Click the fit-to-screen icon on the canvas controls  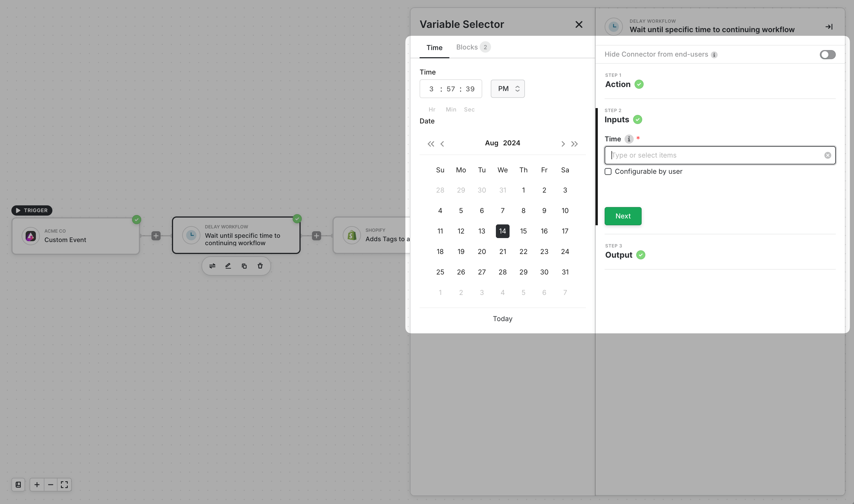click(64, 485)
